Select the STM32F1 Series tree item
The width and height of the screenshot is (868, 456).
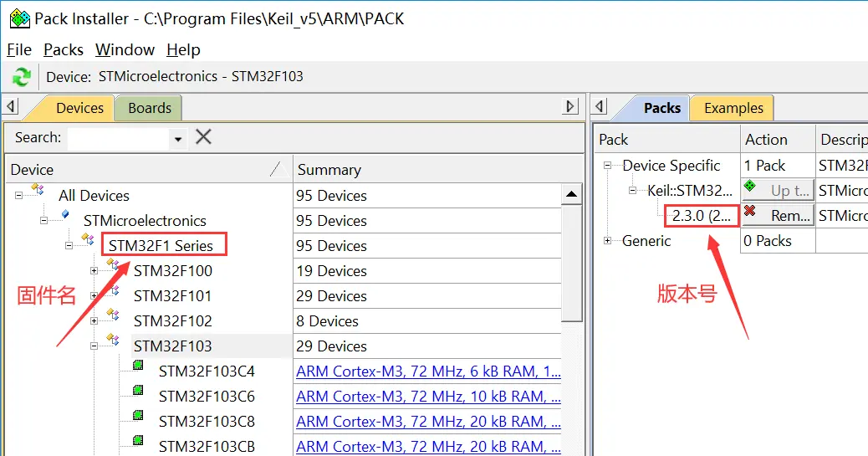pyautogui.click(x=161, y=245)
